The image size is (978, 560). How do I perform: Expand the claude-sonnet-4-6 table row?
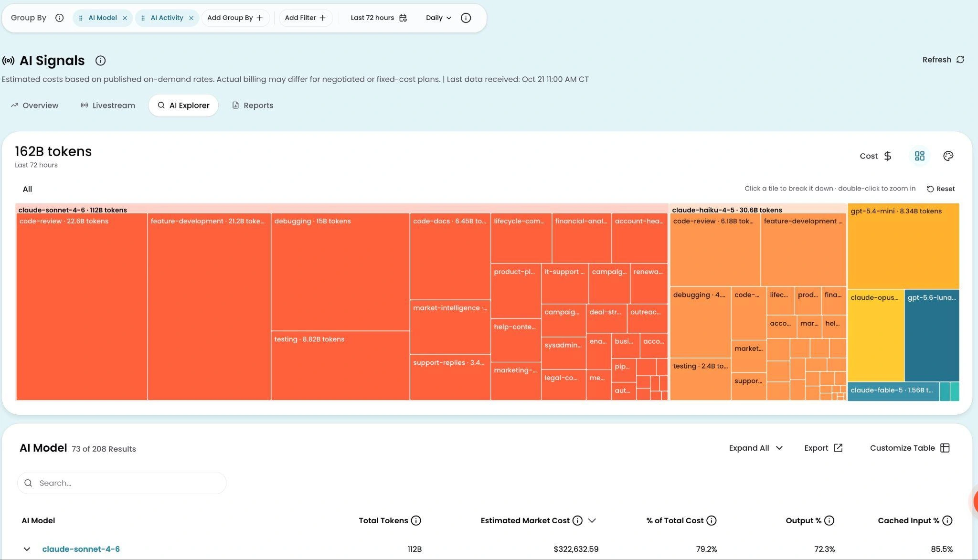pyautogui.click(x=27, y=549)
